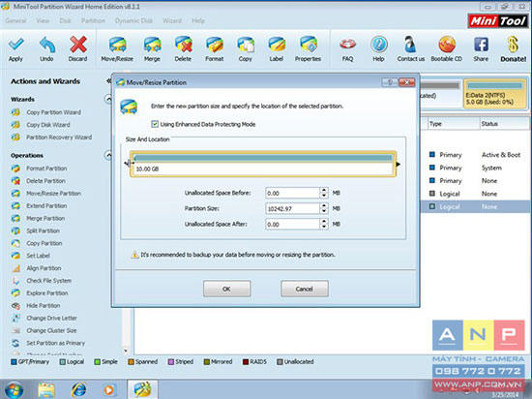Select the E:Data 2 (NTFS) disk block
This screenshot has height=399, width=532.
(495, 94)
